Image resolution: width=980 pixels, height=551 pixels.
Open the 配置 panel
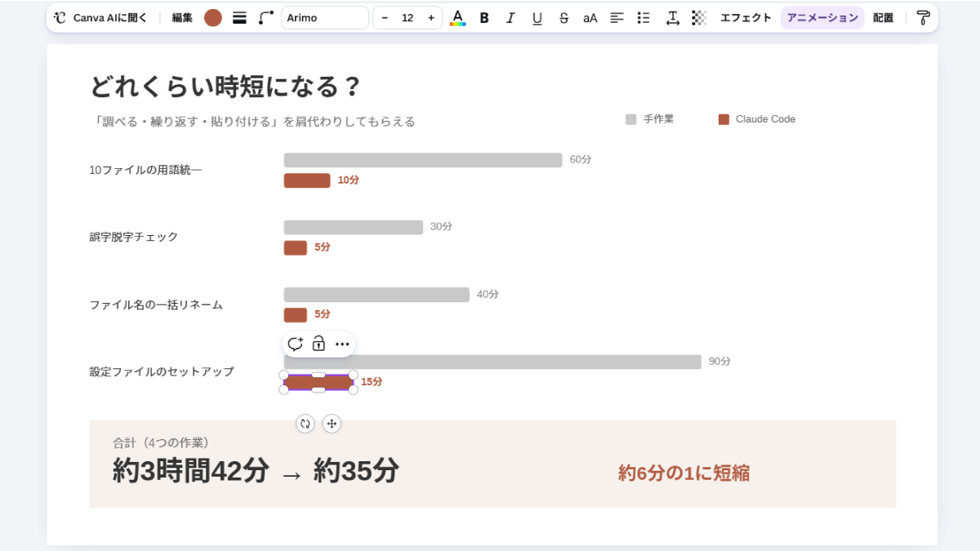883,18
